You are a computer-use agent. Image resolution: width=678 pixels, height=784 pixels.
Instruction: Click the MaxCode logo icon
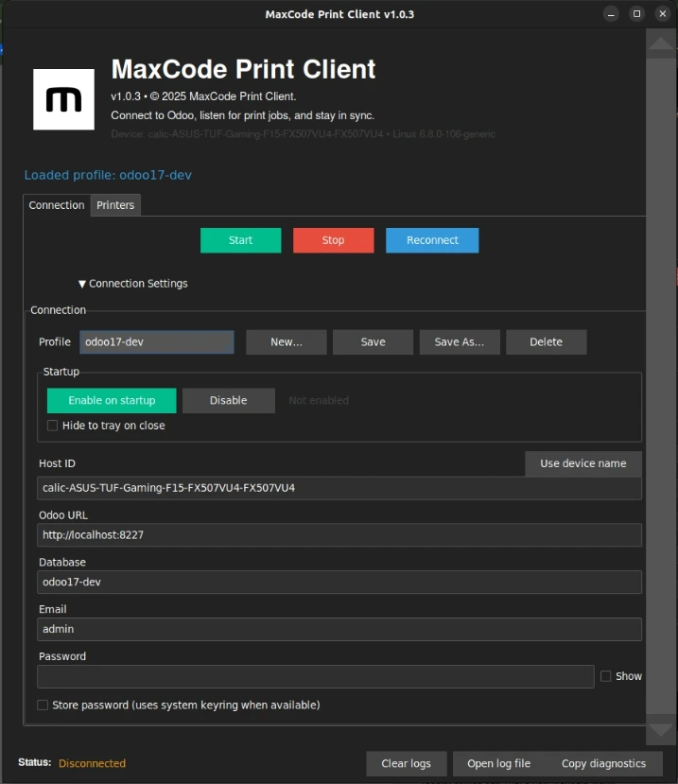pos(63,99)
